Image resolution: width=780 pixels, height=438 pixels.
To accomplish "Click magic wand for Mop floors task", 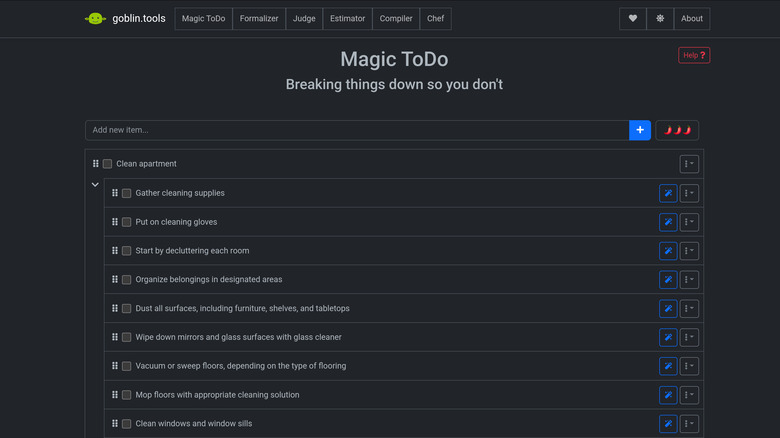I will tap(668, 395).
